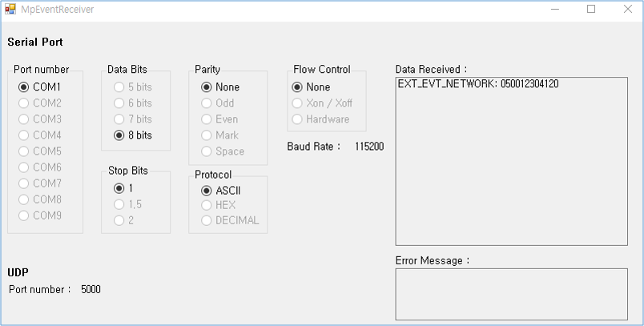The image size is (644, 326).
Task: Minimize the MpEventReceiver window
Action: [x=554, y=10]
